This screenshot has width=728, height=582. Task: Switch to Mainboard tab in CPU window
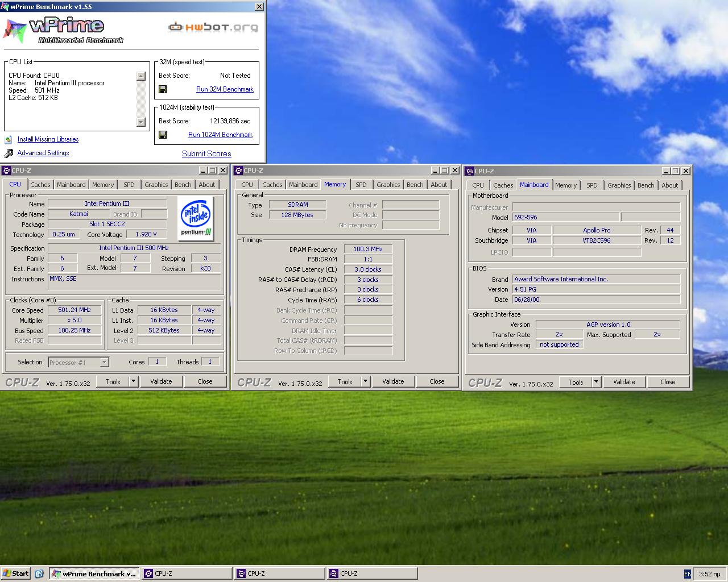71,185
